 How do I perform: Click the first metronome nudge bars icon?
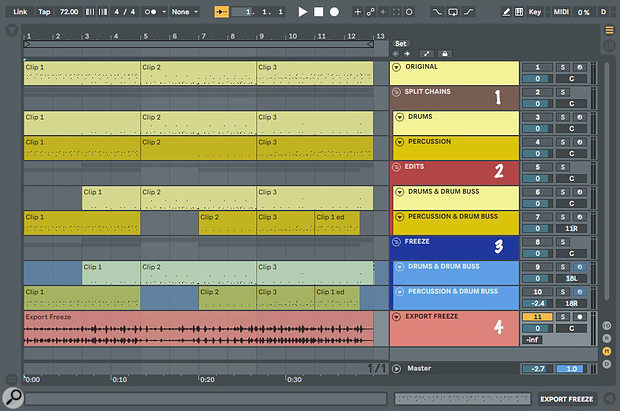tap(90, 12)
